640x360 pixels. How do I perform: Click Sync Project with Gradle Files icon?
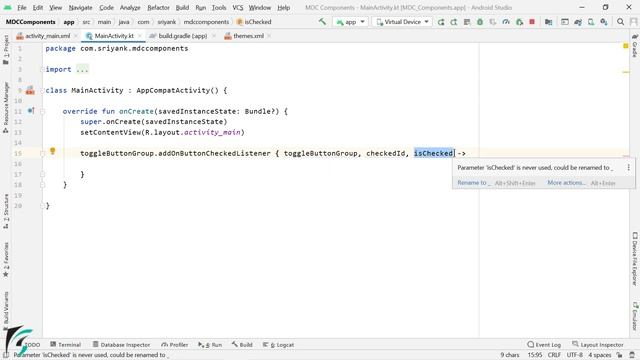pos(578,22)
